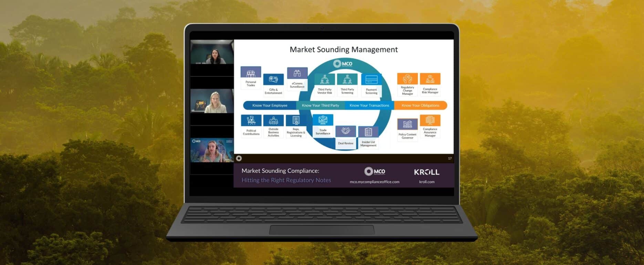The image size is (644, 265).
Task: Open the mco.mycomplianceoffice.com link
Action: 375,182
